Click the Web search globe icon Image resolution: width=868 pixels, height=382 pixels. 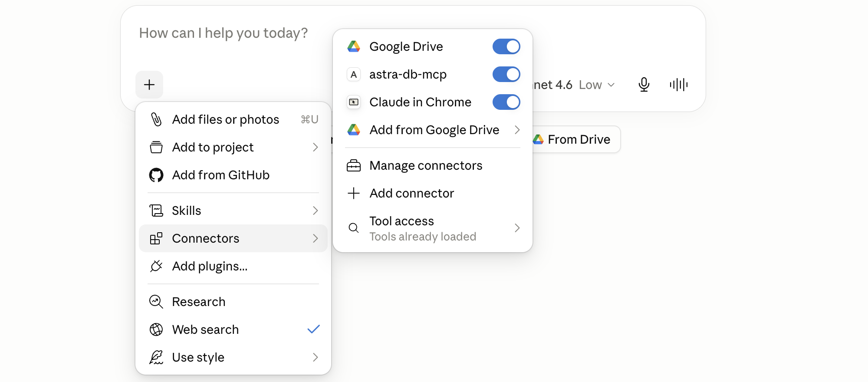tap(156, 329)
